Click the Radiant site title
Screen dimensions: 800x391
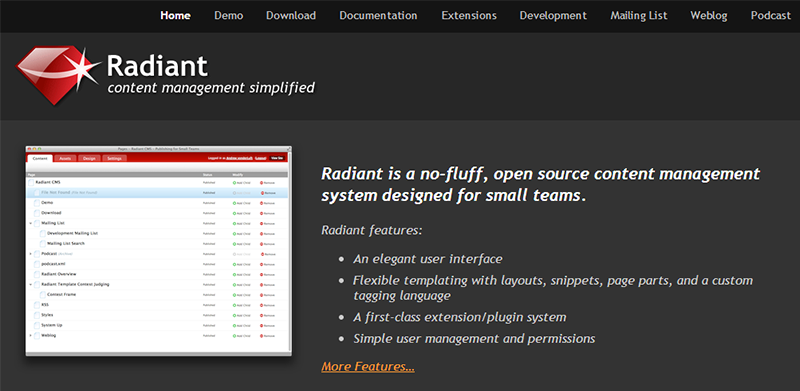point(157,66)
